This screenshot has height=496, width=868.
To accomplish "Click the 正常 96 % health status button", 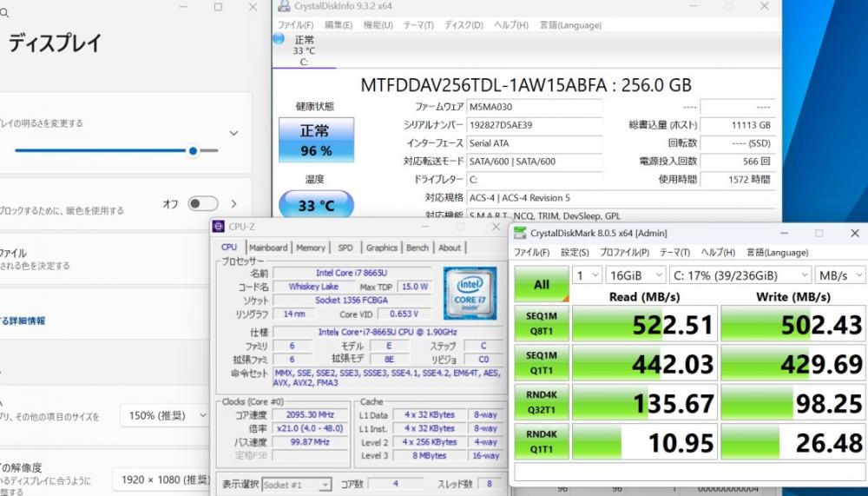I will (316, 140).
